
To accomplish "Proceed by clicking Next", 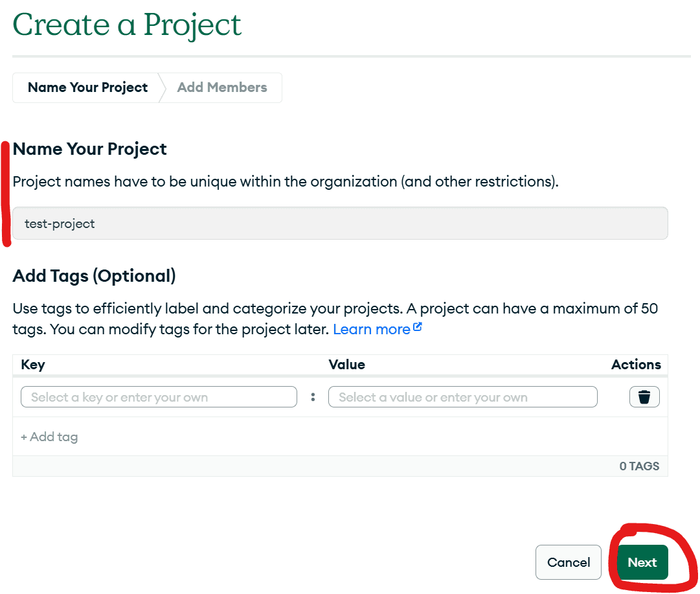I will (642, 562).
